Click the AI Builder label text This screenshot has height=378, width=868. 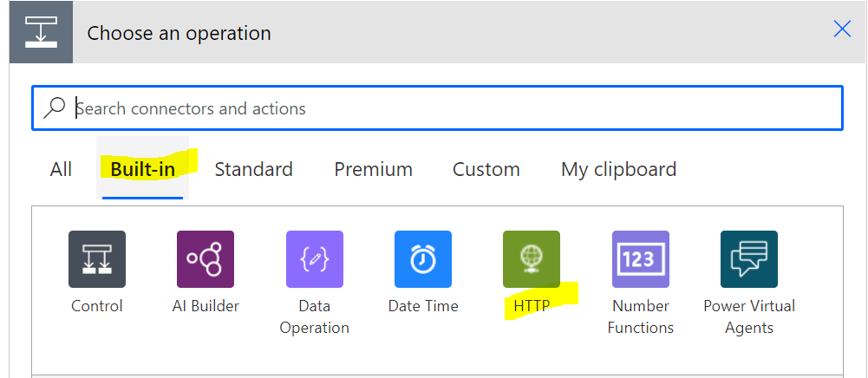point(206,306)
